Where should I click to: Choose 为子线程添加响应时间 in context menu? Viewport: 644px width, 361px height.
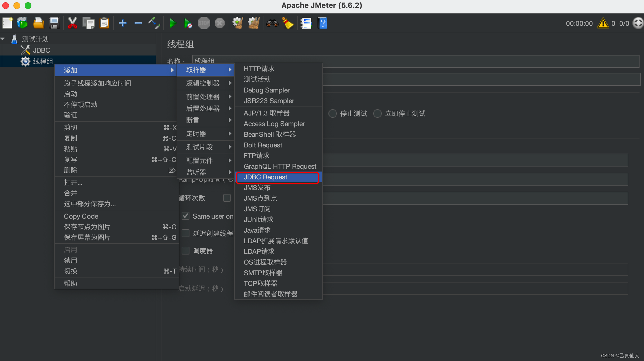coord(117,83)
